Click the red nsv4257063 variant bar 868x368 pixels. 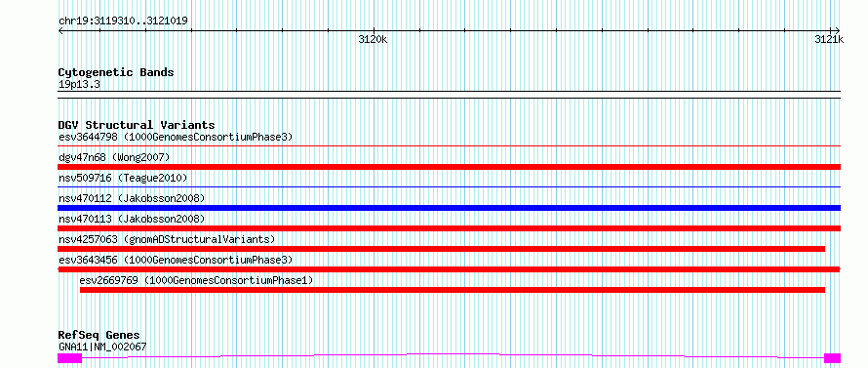[441, 249]
